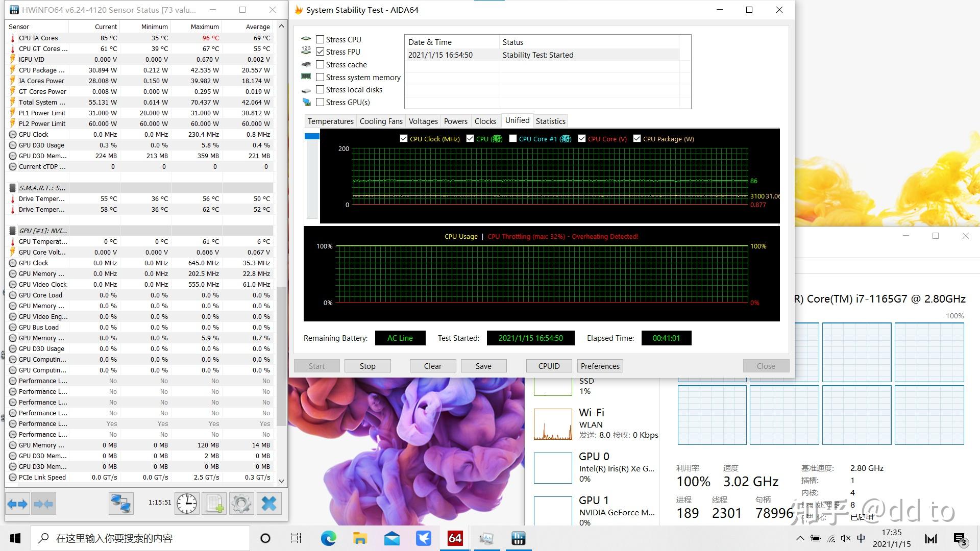The image size is (980, 551).
Task: Launch Microsoft Edge from taskbar
Action: (x=328, y=538)
